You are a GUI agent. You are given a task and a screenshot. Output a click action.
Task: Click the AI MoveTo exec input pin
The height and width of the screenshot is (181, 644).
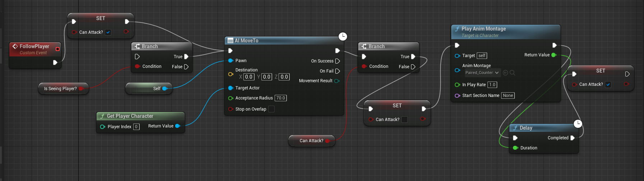coord(230,51)
